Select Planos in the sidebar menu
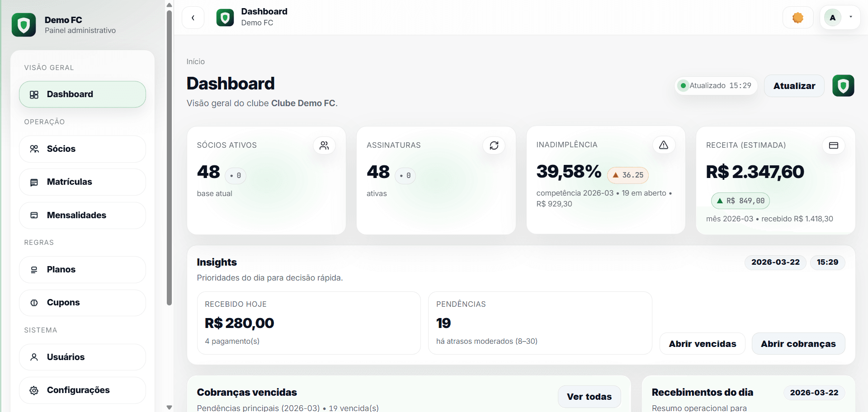868x412 pixels. [x=61, y=270]
